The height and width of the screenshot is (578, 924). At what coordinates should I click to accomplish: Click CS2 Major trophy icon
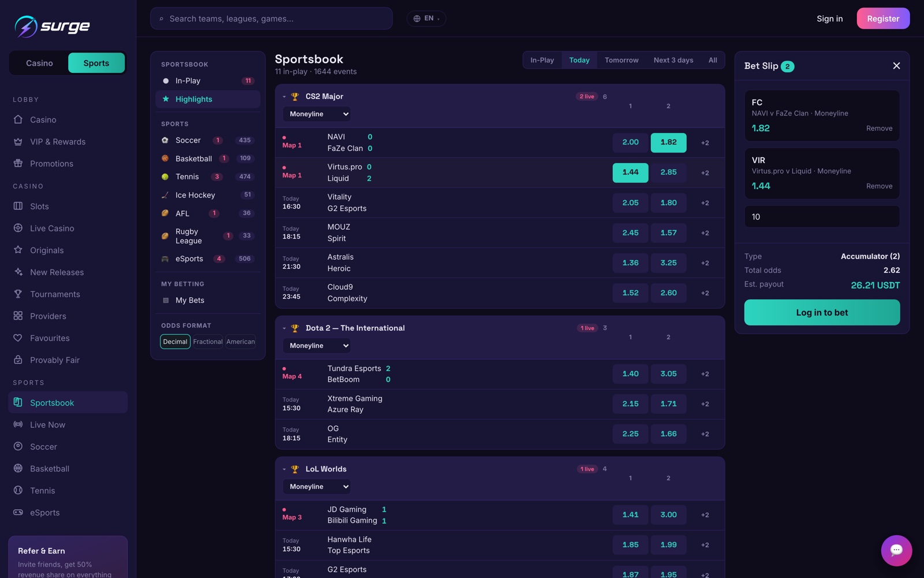(295, 97)
